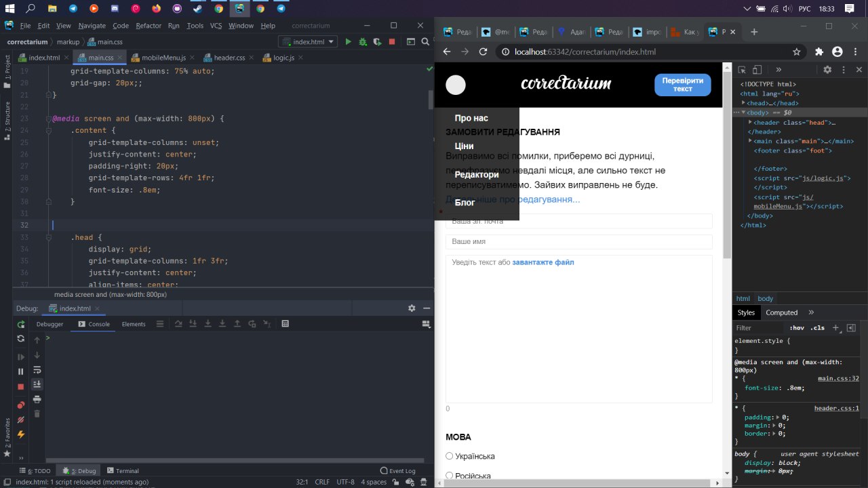Open the VCS menu
This screenshot has height=488, width=868.
[x=216, y=26]
